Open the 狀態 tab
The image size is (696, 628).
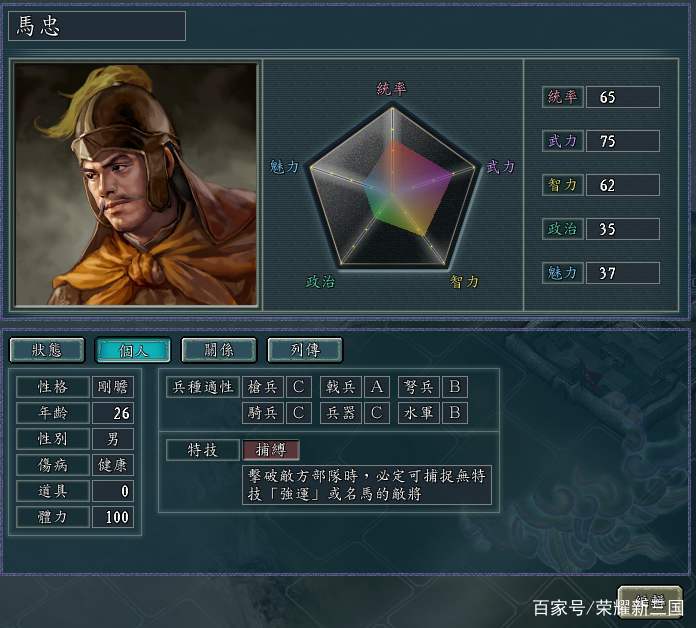coord(47,350)
